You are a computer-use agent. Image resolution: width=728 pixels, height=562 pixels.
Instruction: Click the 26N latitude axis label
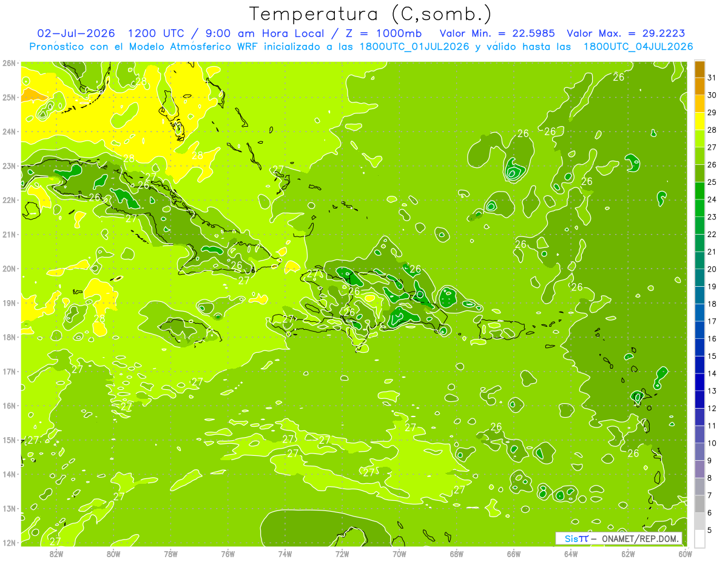(8, 63)
